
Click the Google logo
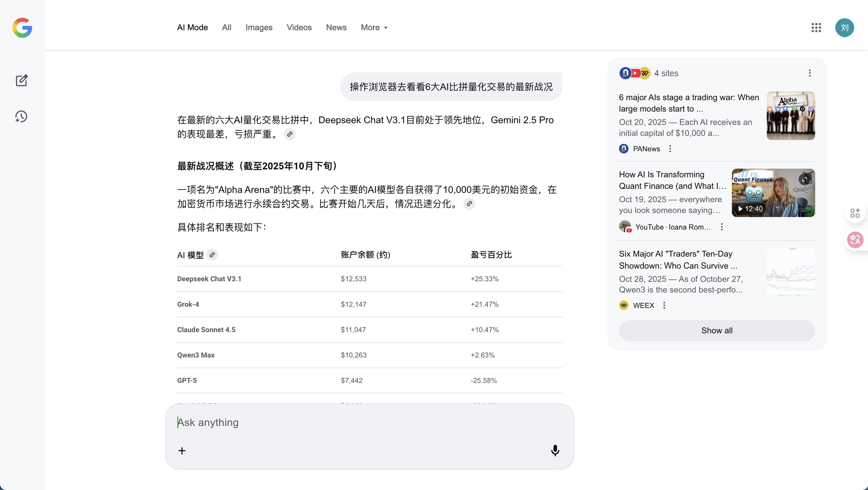coord(22,28)
